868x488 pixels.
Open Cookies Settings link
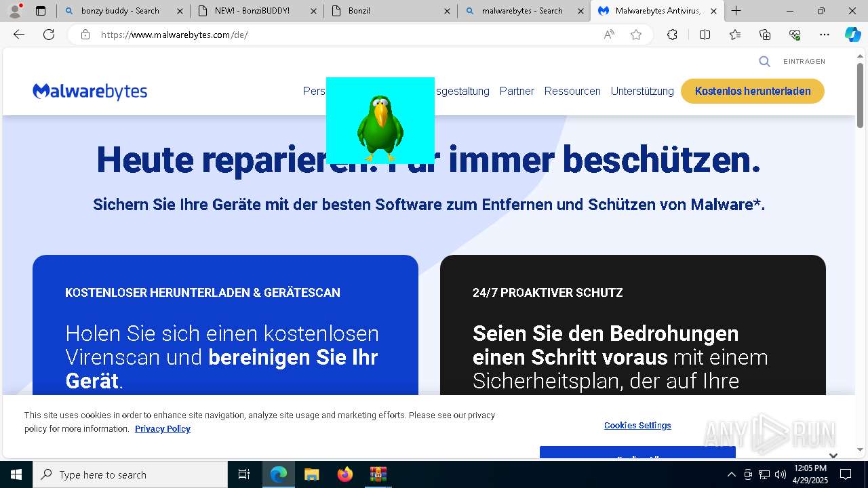click(637, 426)
